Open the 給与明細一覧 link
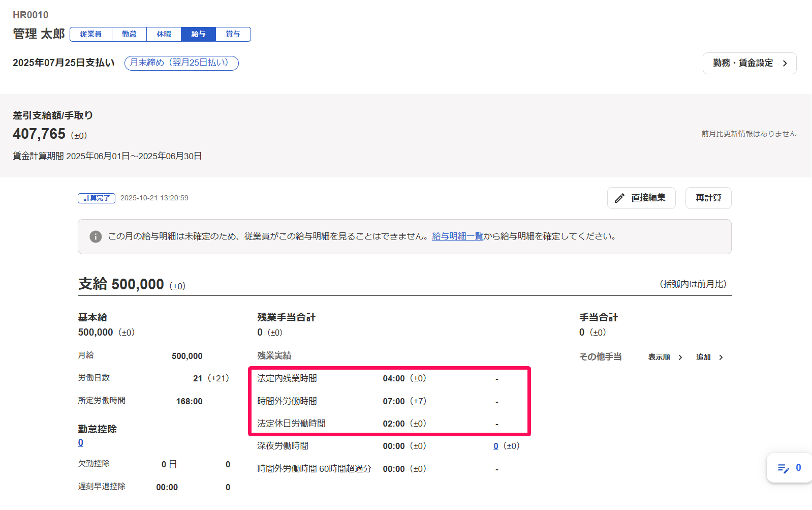Image resolution: width=812 pixels, height=510 pixels. click(457, 236)
